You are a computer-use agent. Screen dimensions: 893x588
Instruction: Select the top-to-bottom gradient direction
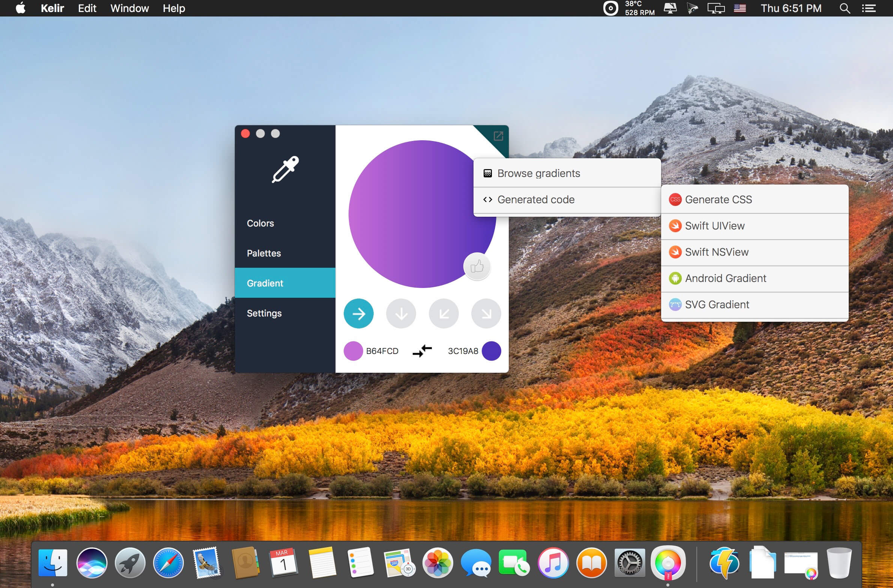pos(401,313)
